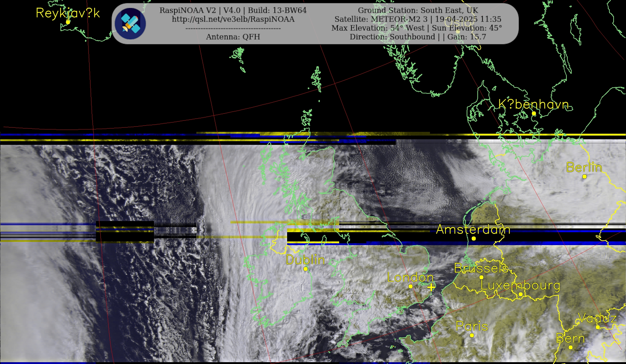Click 'Direction: Southbound' text line
This screenshot has width=626, height=364.
tap(418, 37)
